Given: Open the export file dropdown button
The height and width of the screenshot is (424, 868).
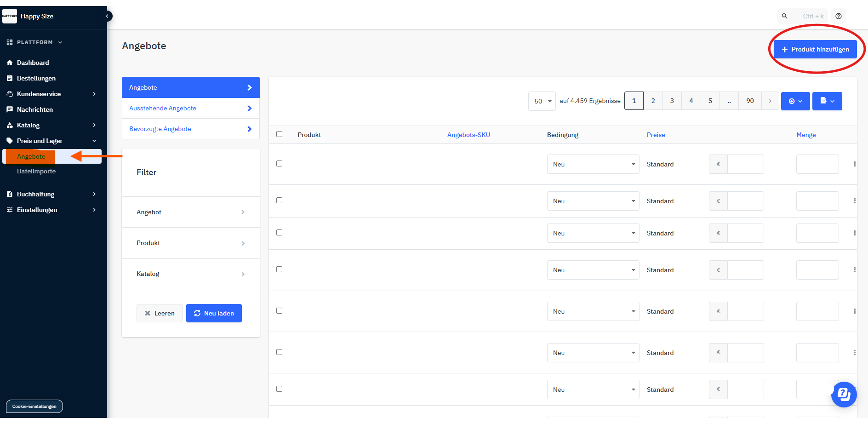Looking at the screenshot, I should (x=827, y=101).
